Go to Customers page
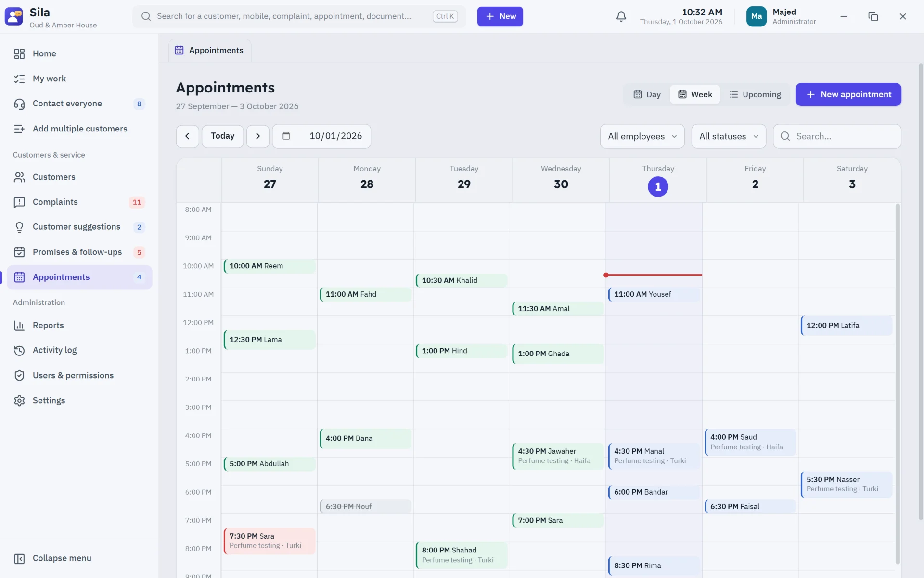This screenshot has width=924, height=578. pyautogui.click(x=79, y=177)
